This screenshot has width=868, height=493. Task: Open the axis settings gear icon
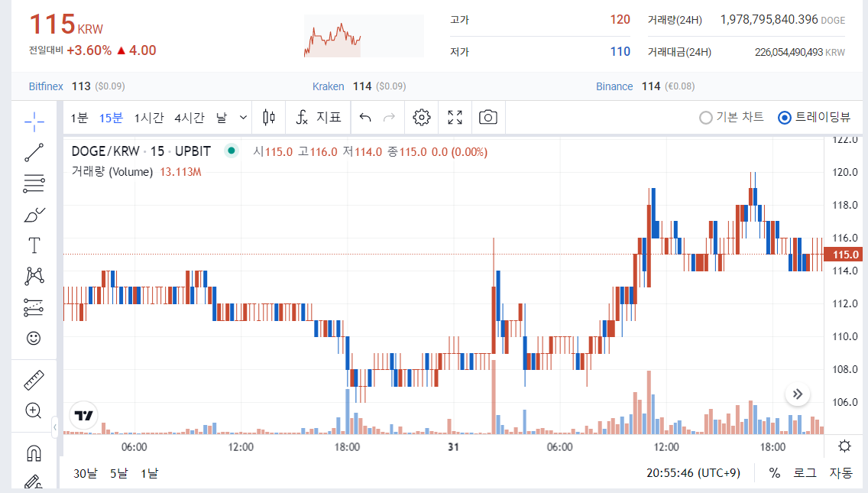845,446
